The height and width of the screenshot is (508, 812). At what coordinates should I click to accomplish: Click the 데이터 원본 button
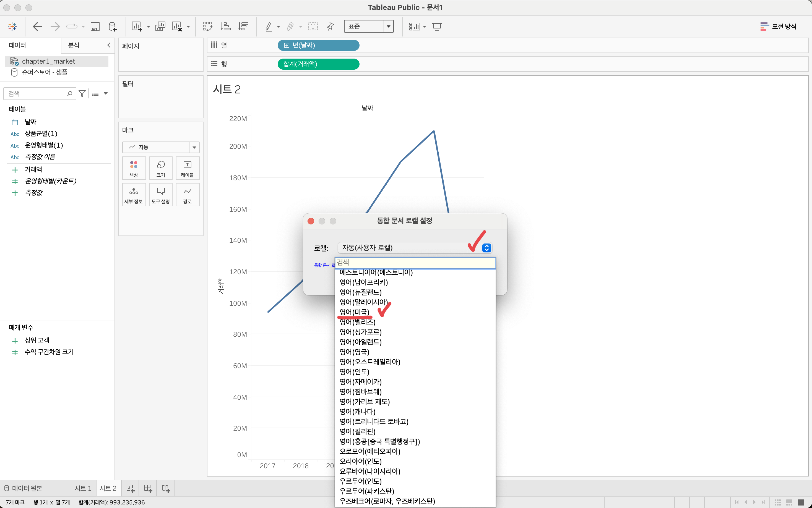coord(24,488)
